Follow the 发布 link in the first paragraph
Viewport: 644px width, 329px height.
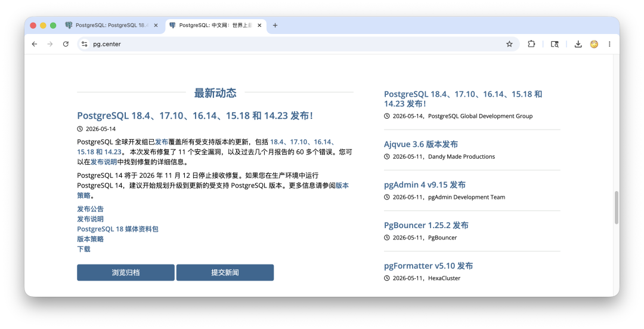click(x=162, y=142)
